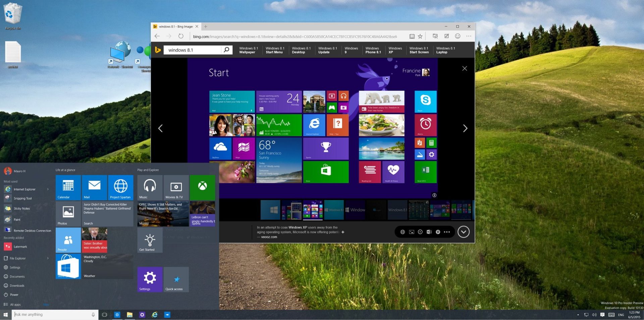Open related search 'Windows 8.1 Wallpaper'

249,50
